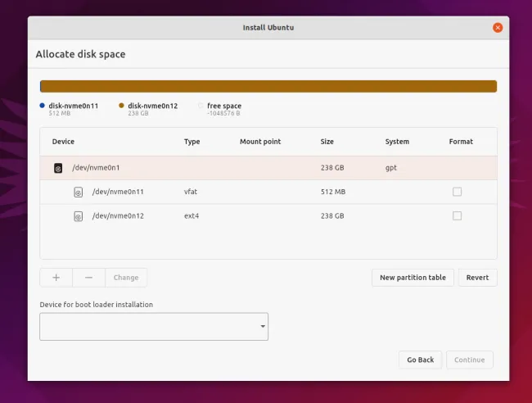The height and width of the screenshot is (403, 532).
Task: Click the free space legend label
Action: pos(224,106)
